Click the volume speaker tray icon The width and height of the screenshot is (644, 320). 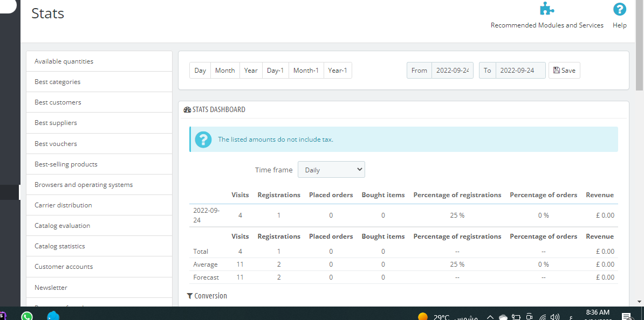click(555, 317)
